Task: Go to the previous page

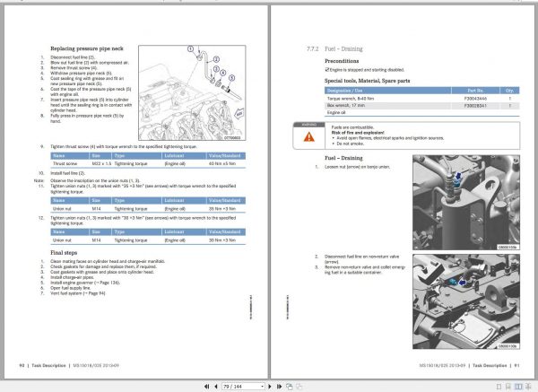Action: pyautogui.click(x=216, y=387)
